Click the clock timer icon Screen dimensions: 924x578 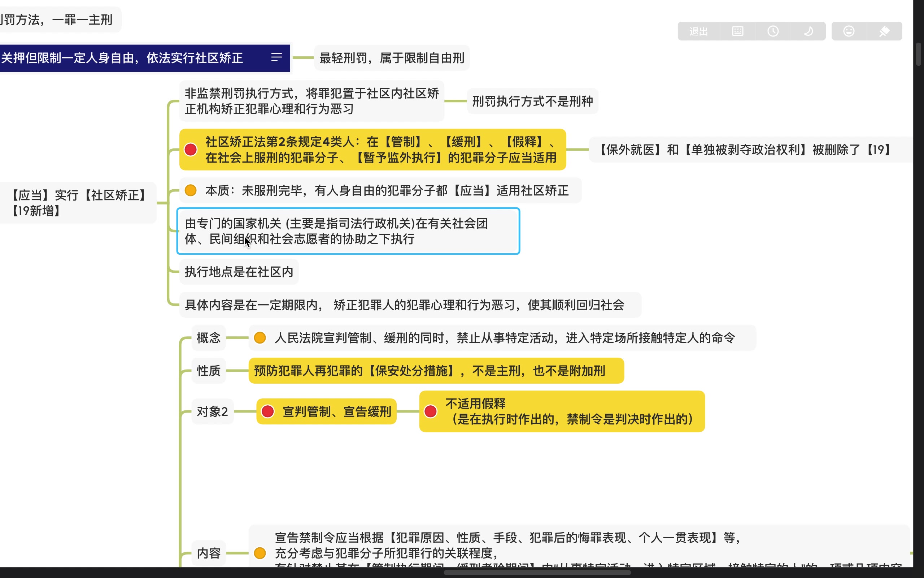[x=773, y=31]
